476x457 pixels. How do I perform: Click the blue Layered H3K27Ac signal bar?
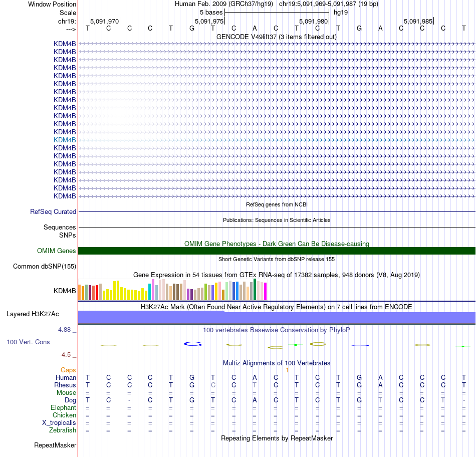[x=277, y=318]
